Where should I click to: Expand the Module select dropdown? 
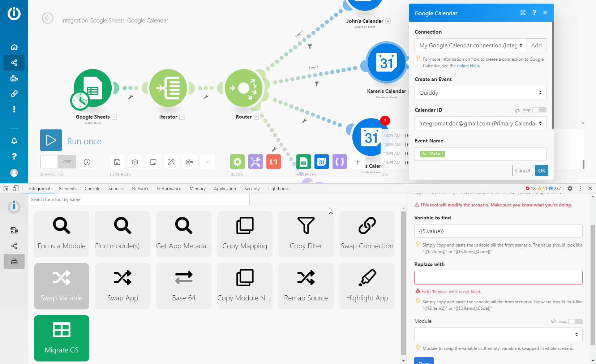click(498, 334)
